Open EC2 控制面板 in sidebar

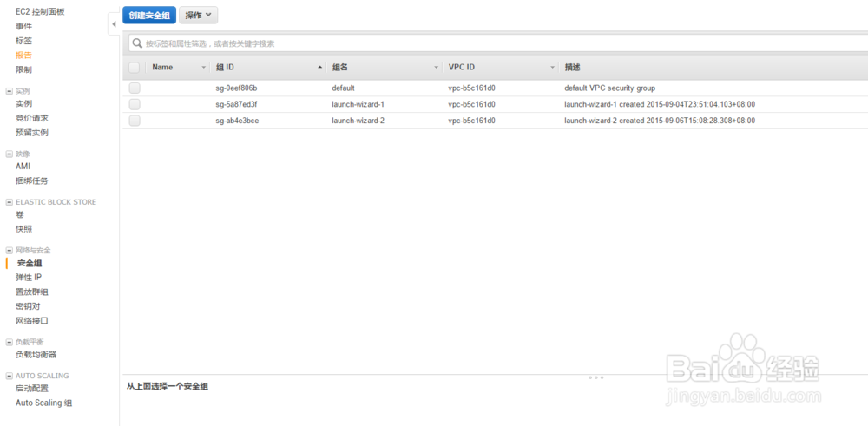(x=41, y=11)
